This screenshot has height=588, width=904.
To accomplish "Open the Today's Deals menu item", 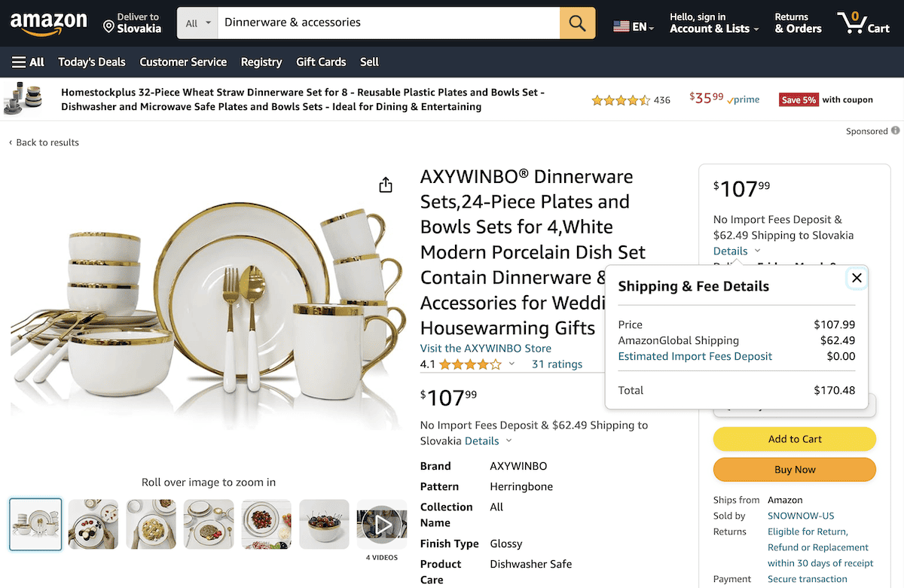I will click(91, 62).
